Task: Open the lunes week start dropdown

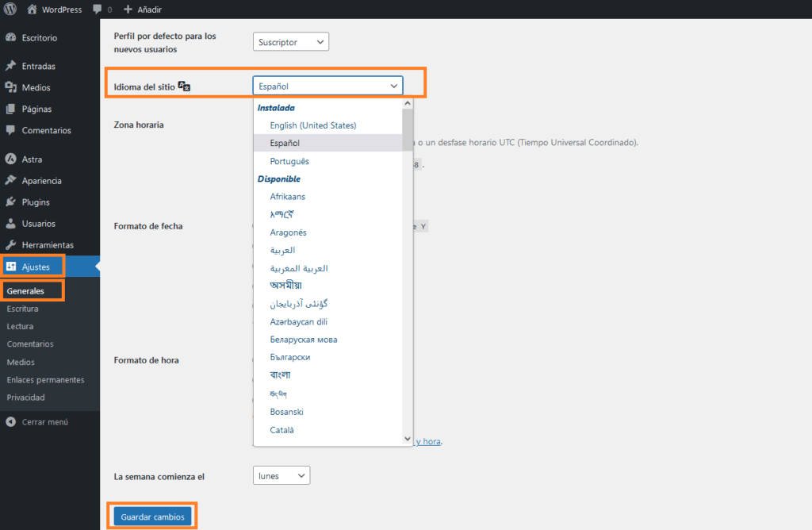Action: pyautogui.click(x=281, y=474)
